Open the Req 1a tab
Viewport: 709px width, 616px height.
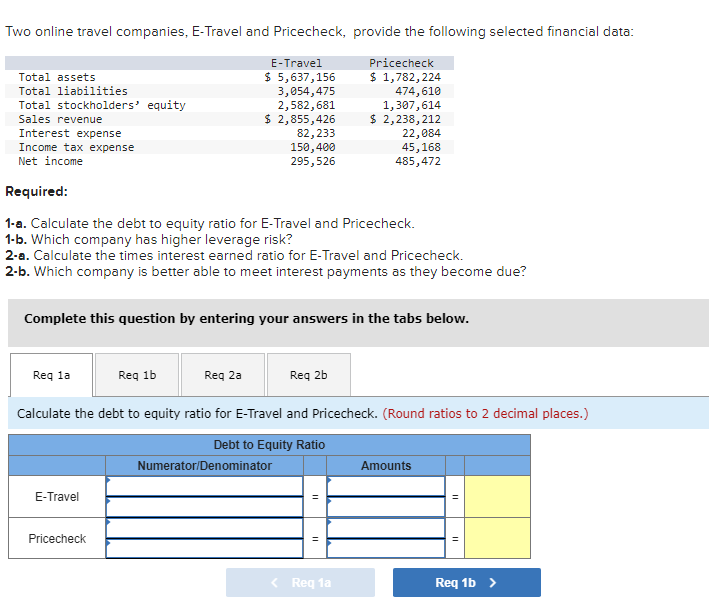52,375
